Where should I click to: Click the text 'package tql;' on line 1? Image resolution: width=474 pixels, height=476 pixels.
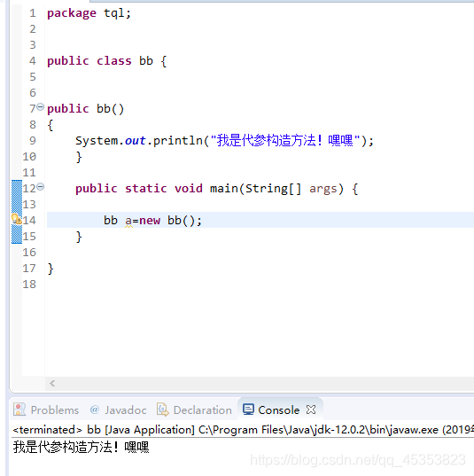coord(89,13)
